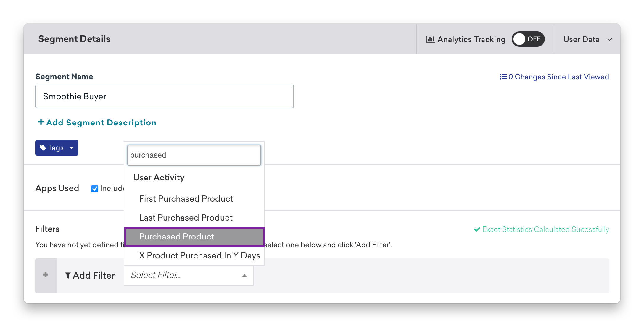Click the Apps Used label
Viewport: 644px width, 327px height.
point(57,188)
